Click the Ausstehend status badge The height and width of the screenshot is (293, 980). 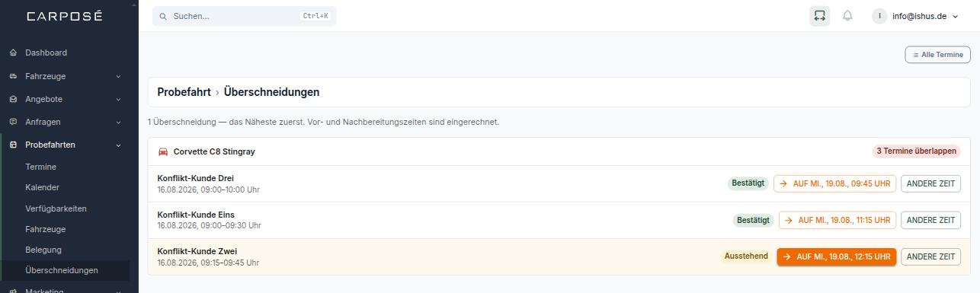[746, 256]
